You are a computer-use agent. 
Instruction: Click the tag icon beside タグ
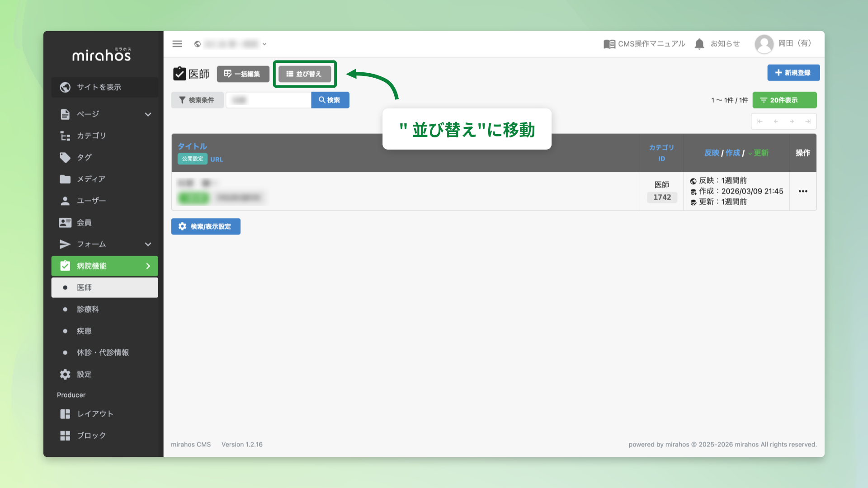pyautogui.click(x=65, y=157)
